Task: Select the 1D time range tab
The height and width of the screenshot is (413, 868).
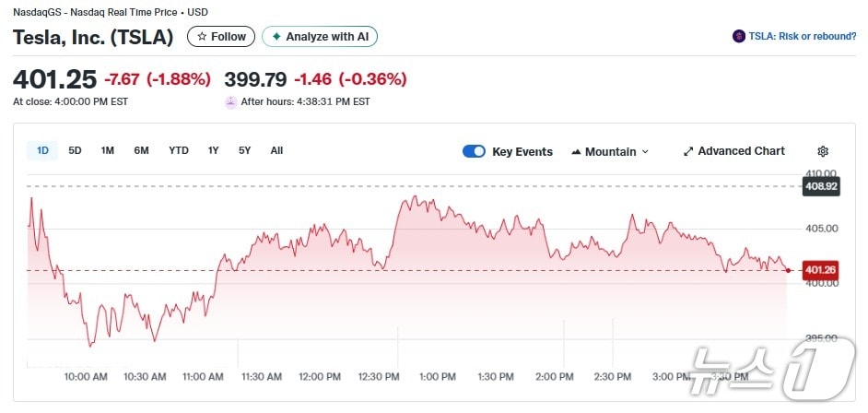Action: pyautogui.click(x=42, y=150)
